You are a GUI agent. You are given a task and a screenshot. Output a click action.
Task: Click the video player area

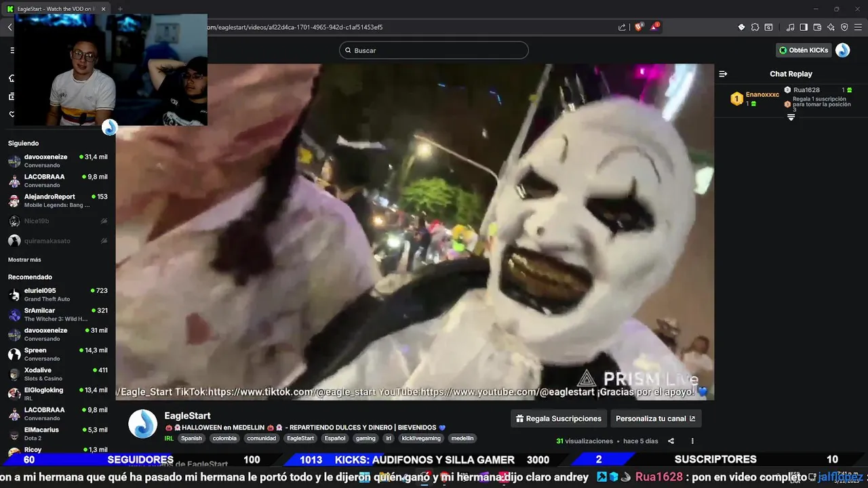(414, 232)
